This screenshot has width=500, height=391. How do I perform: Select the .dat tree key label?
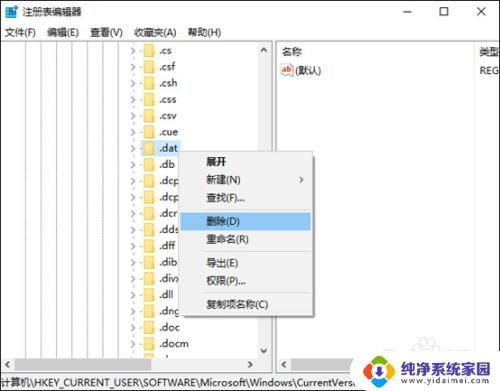pyautogui.click(x=168, y=148)
